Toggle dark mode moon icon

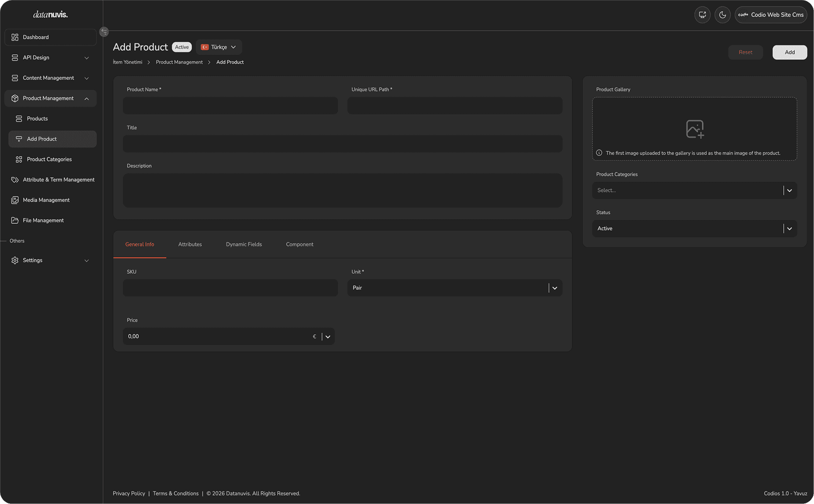tap(722, 15)
